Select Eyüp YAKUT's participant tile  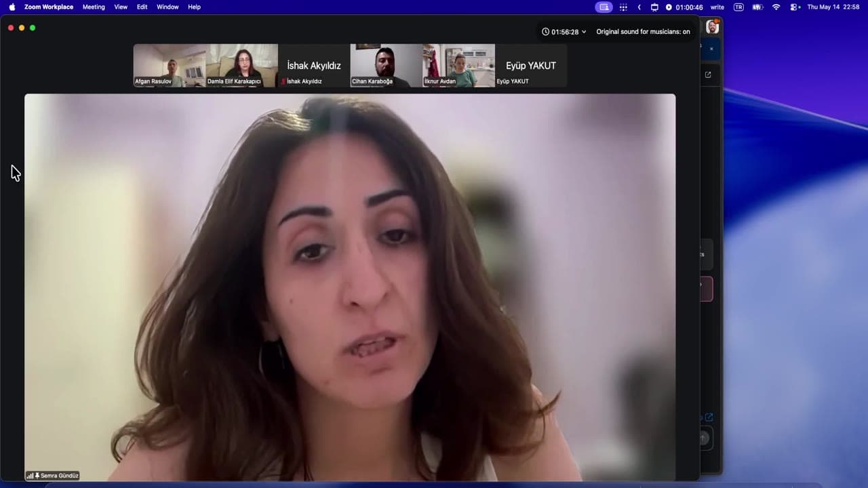click(x=531, y=66)
